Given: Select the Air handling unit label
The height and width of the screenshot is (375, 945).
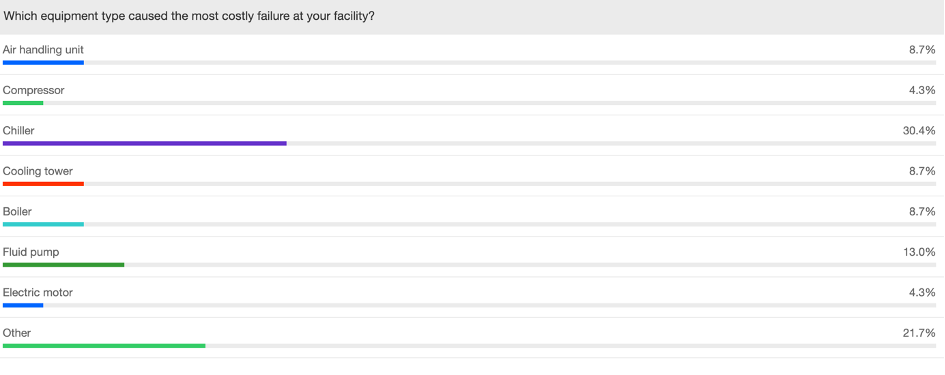Looking at the screenshot, I should tap(43, 49).
